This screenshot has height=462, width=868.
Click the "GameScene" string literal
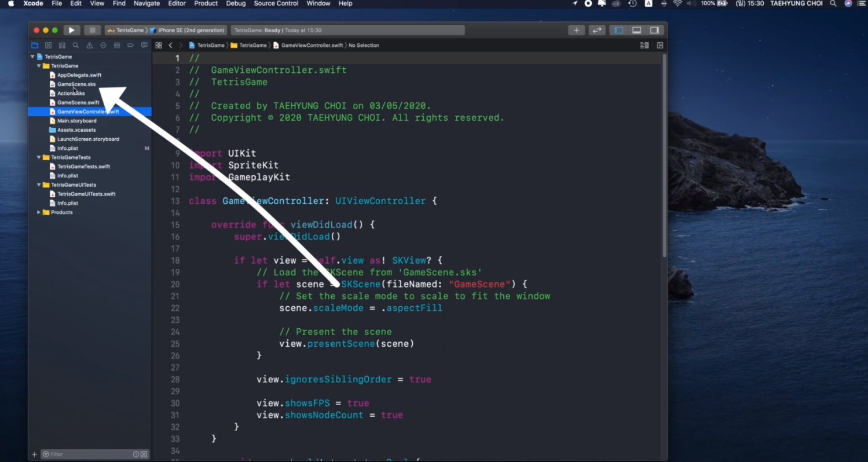click(479, 284)
